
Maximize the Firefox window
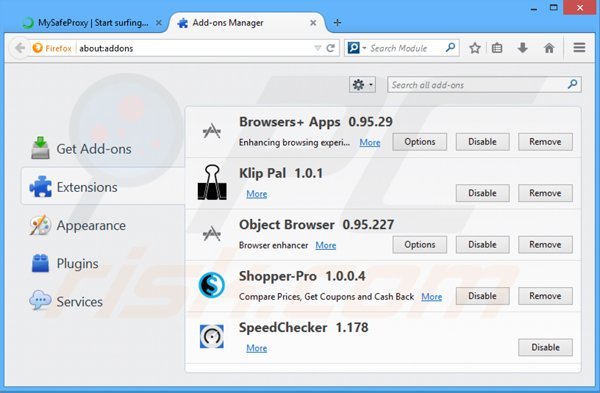pyautogui.click(x=553, y=8)
